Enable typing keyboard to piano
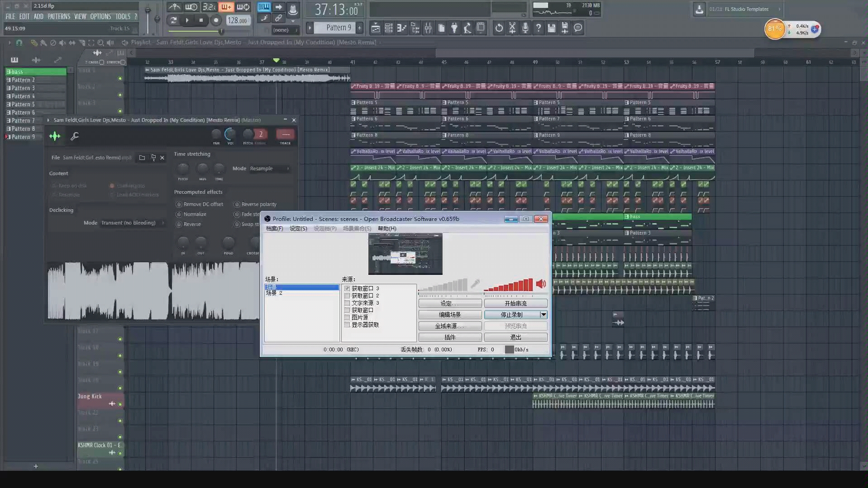This screenshot has height=488, width=868. coord(264,7)
